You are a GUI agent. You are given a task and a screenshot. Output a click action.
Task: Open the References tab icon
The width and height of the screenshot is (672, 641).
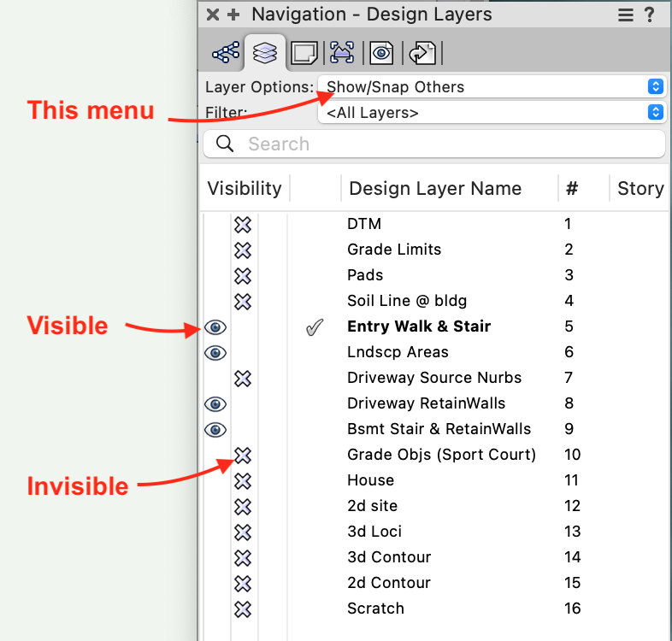421,53
